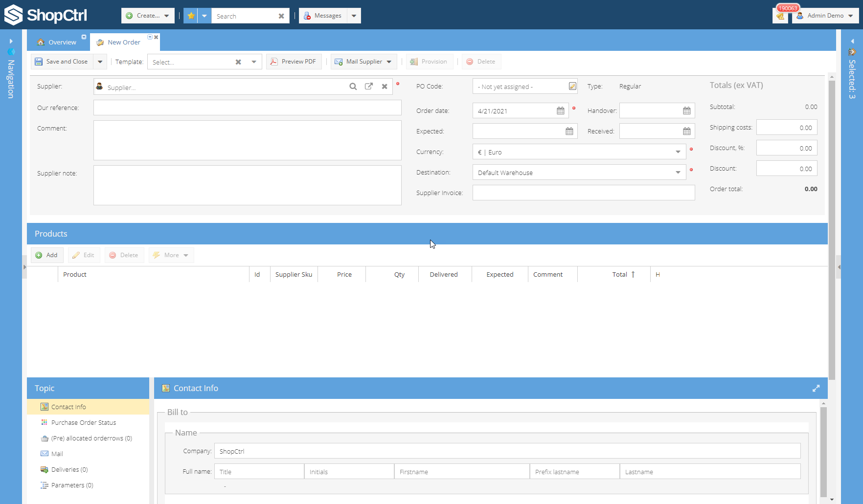Open the Deliveries (0) topic
This screenshot has height=504, width=863.
88,469
